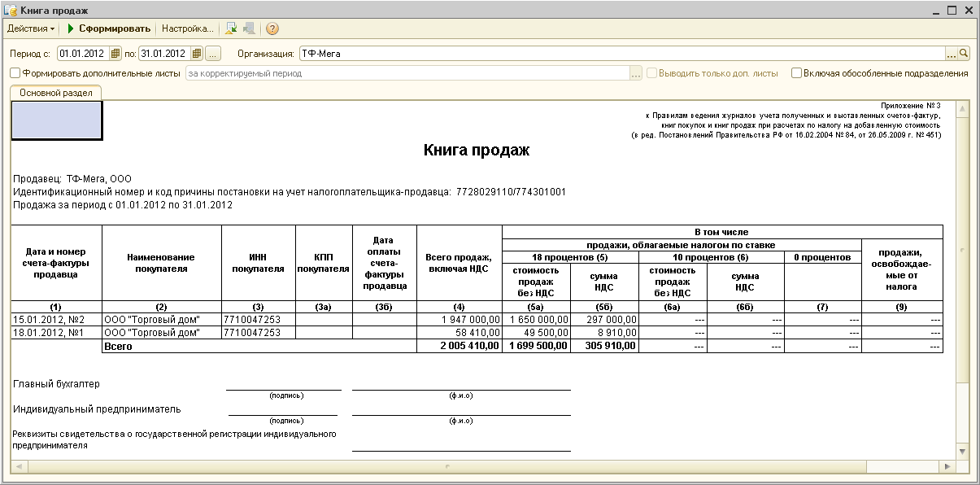Select ИНН 7710047253 in the 18.01.2012 row

tap(259, 333)
